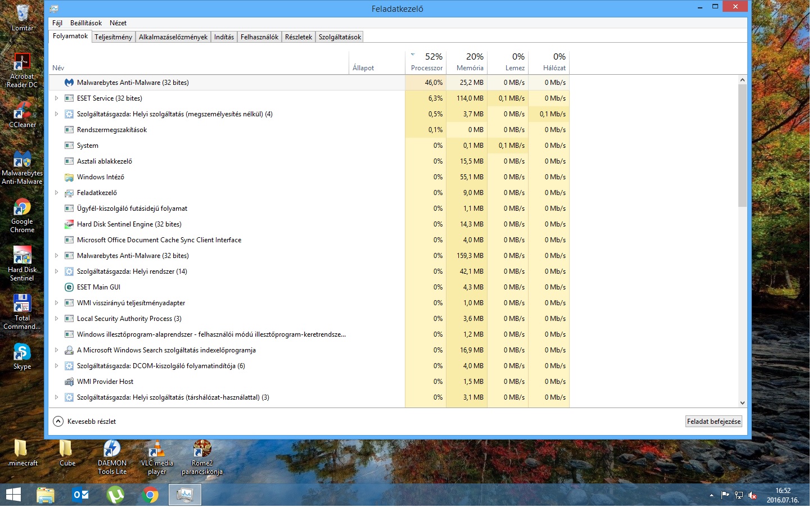The height and width of the screenshot is (507, 812).
Task: Click the Hard Disk Sentinel Engine icon
Action: point(69,224)
